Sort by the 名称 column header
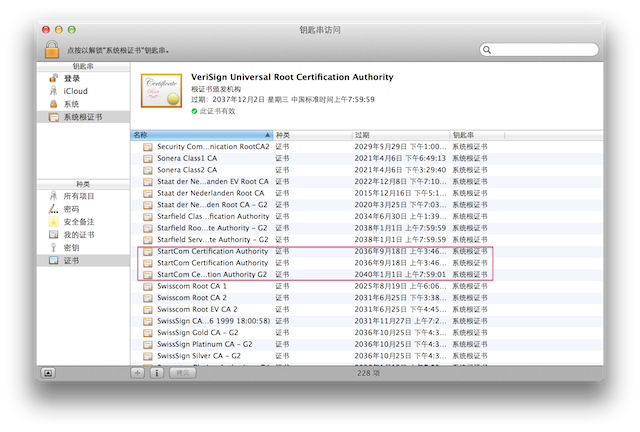640x432 pixels. point(202,135)
